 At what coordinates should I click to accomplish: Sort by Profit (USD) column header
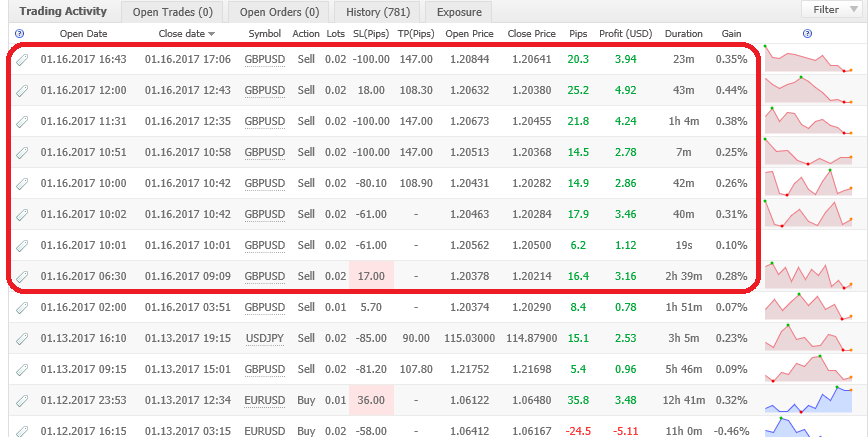[625, 34]
